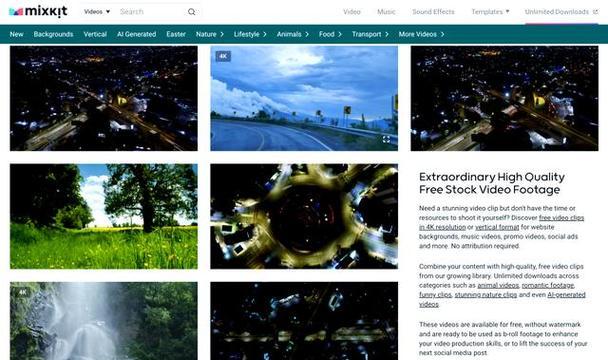This screenshot has height=360, width=608.
Task: Click the 4K badge on the road video
Action: pos(223,56)
